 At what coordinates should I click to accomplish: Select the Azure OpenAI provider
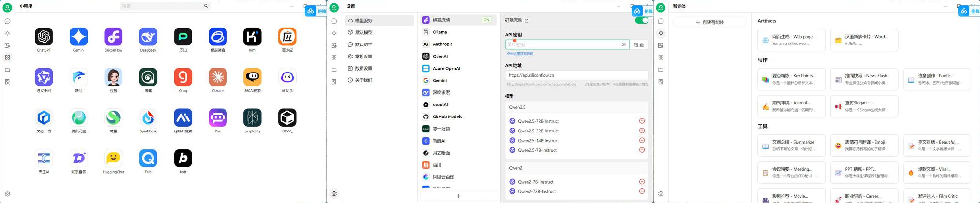(458, 68)
